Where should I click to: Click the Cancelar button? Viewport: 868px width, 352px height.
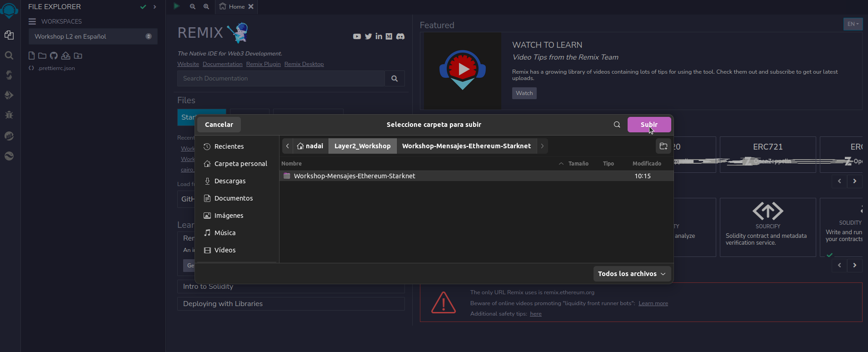click(219, 125)
